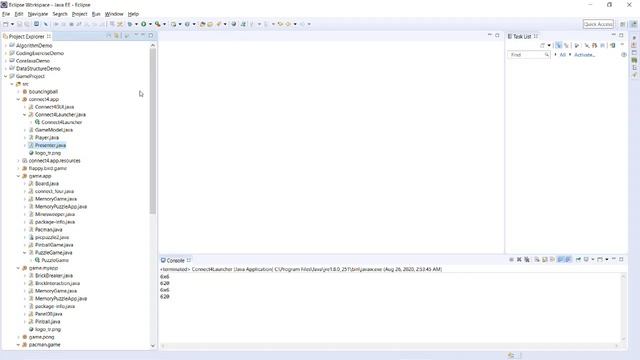Collapse the PuzzleGame.java node

point(24,253)
